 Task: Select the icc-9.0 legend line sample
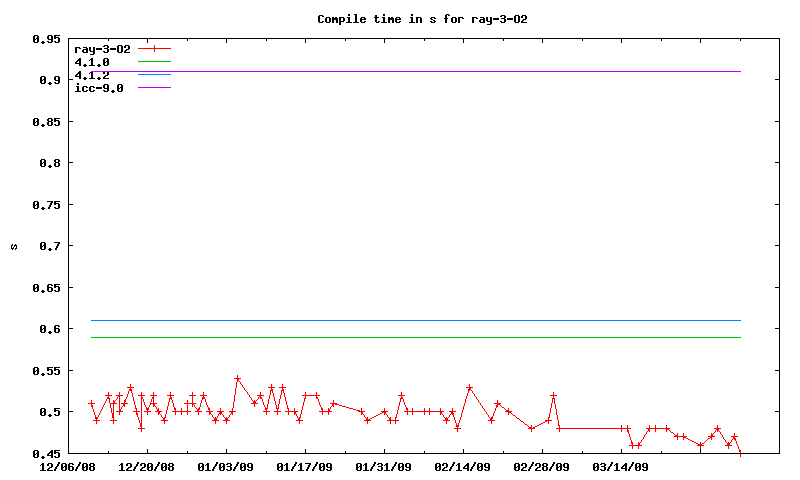[x=155, y=88]
